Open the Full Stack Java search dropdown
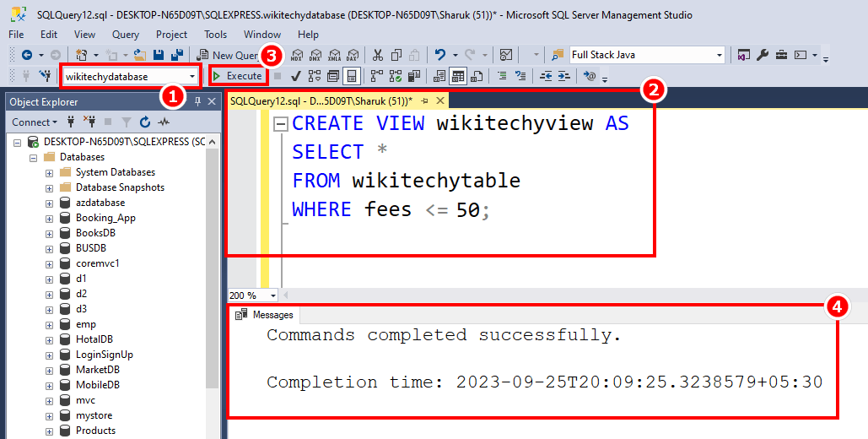 pos(720,55)
